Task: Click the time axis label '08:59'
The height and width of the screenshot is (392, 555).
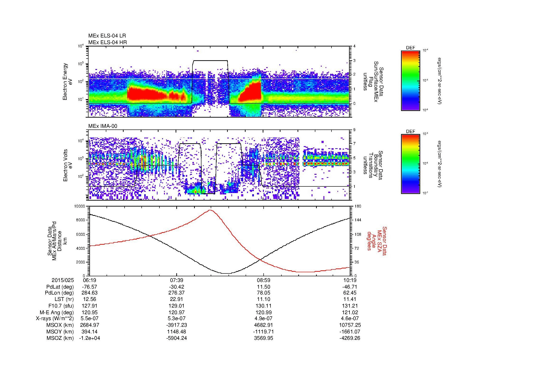Action: point(263,280)
